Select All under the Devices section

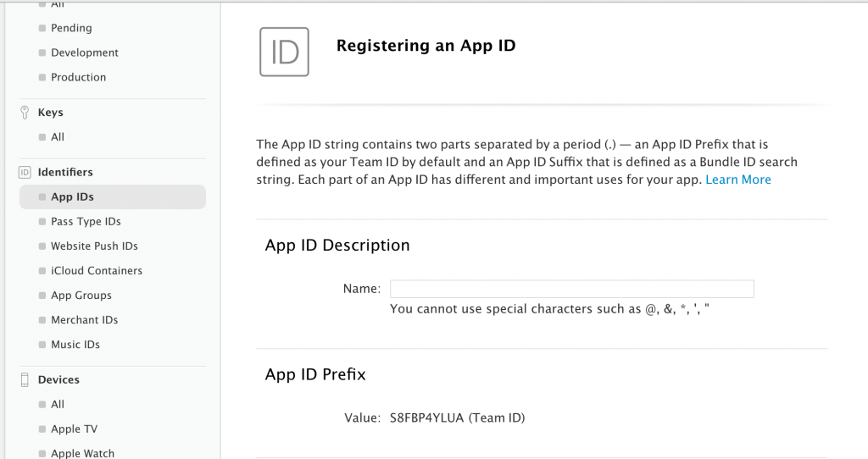pyautogui.click(x=58, y=404)
